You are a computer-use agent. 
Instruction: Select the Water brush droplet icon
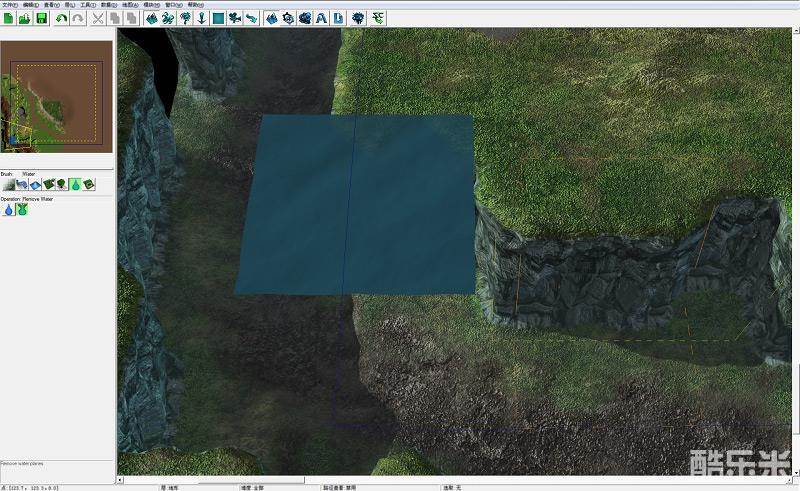click(x=76, y=184)
